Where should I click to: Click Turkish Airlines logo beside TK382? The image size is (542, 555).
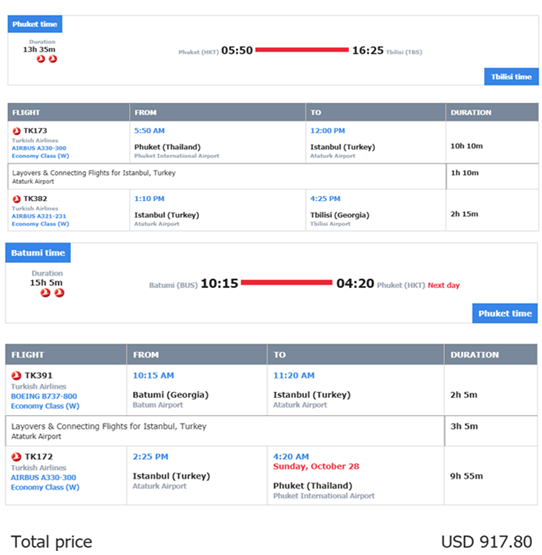tap(16, 199)
